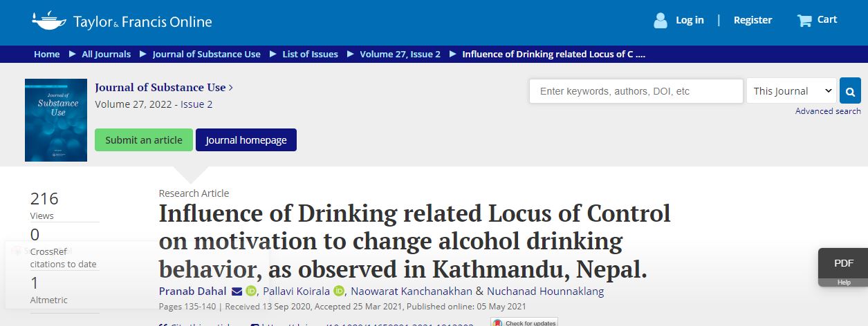Open Pranab Dahal's ORCID icon
The image size is (868, 326).
pos(251,291)
